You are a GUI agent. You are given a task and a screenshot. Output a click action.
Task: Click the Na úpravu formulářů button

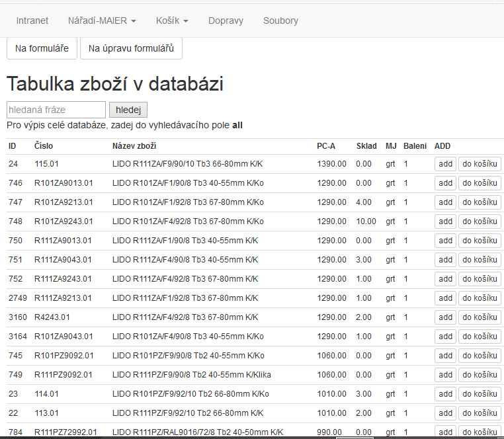tap(131, 48)
